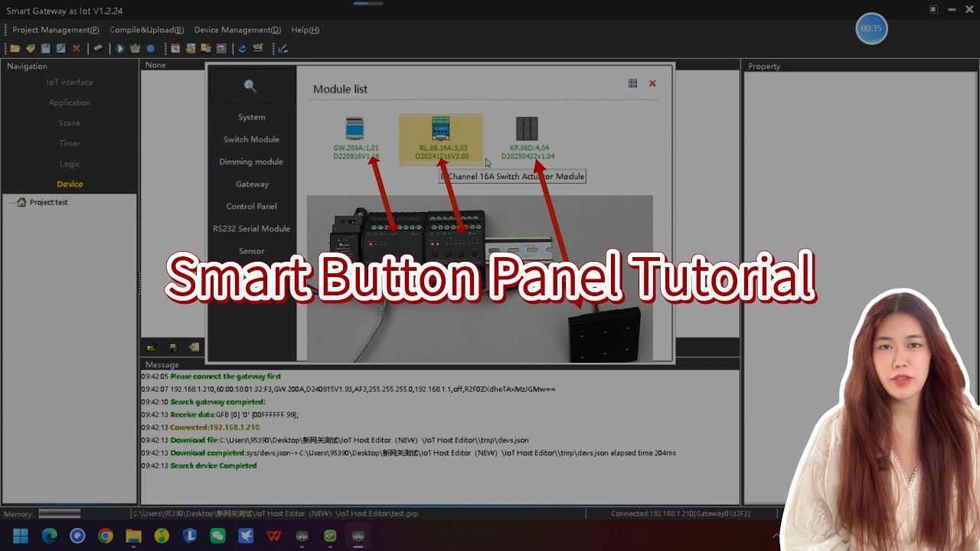Click the save-as floppy with pencil icon
Image resolution: width=980 pixels, height=551 pixels.
click(61, 48)
